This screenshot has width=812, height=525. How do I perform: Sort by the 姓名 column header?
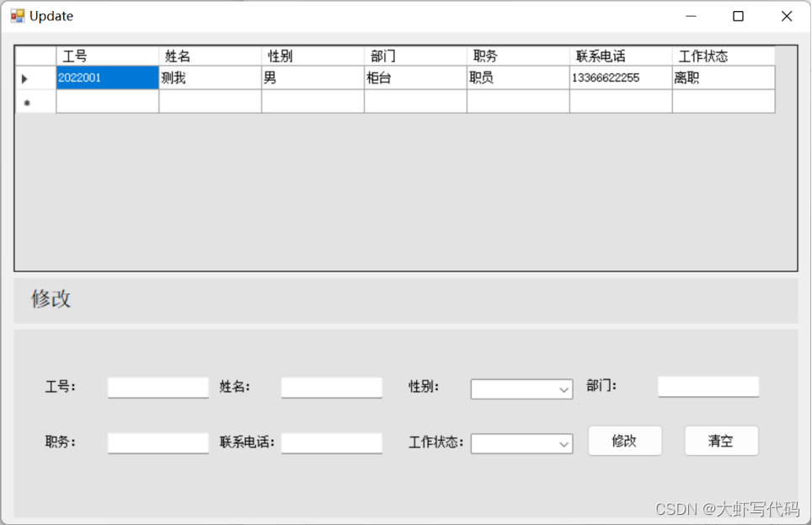210,56
